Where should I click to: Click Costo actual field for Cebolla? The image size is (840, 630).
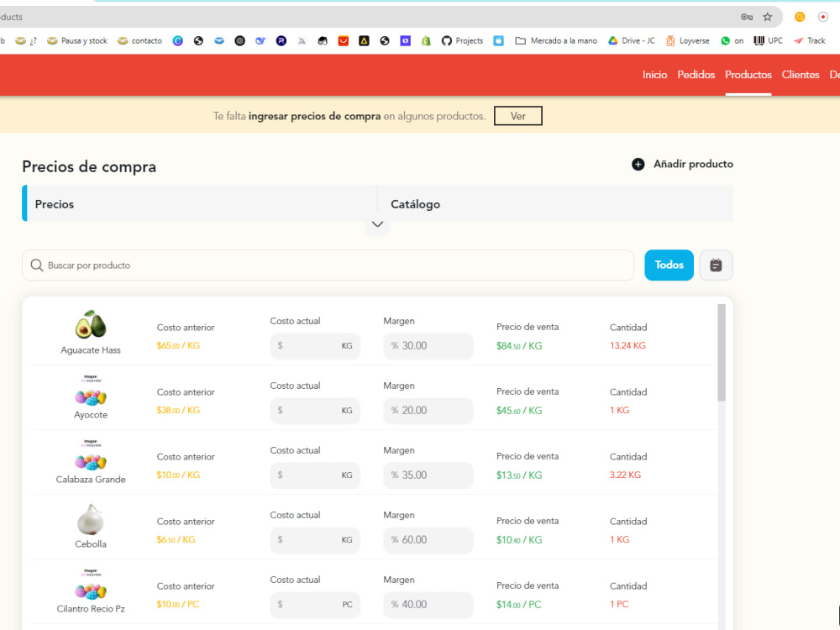click(x=315, y=540)
